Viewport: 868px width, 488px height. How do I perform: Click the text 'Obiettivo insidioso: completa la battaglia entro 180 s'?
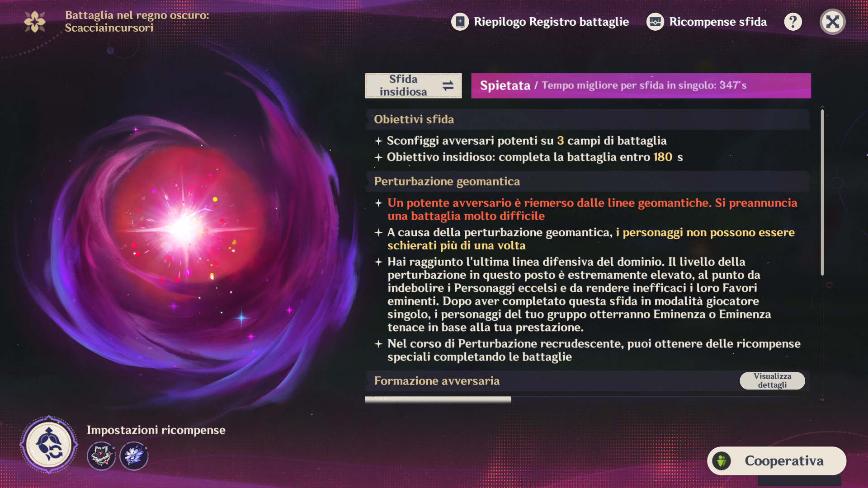535,157
